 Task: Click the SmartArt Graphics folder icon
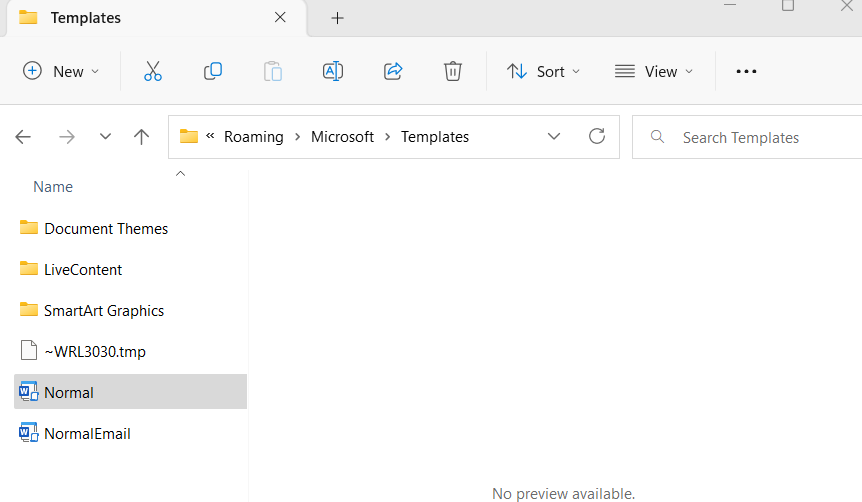click(x=29, y=310)
